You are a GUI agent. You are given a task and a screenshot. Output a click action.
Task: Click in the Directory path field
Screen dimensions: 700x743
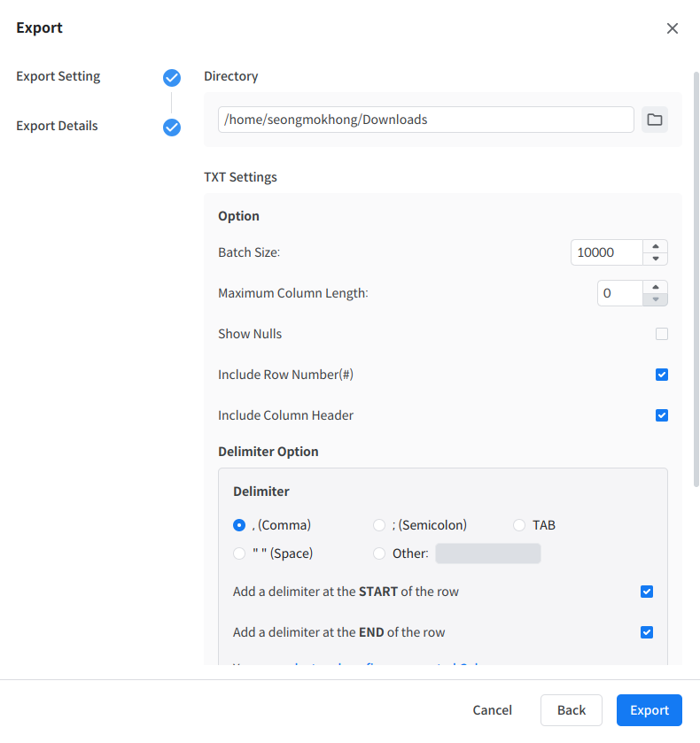(x=425, y=120)
